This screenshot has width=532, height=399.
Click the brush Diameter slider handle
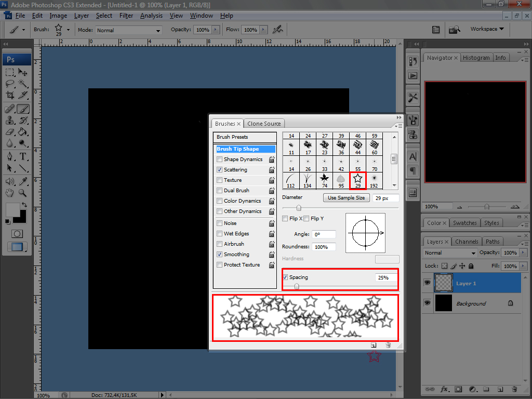click(x=299, y=208)
